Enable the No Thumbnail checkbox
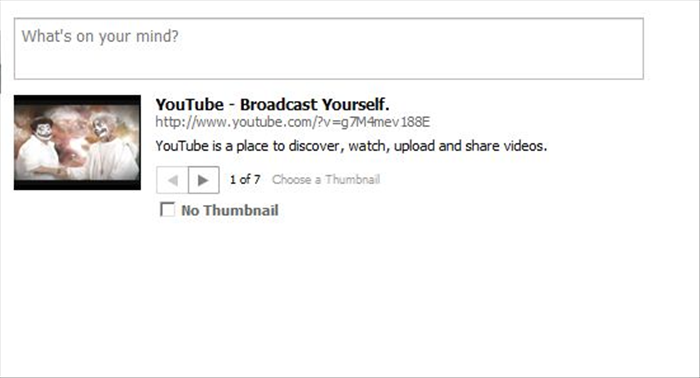The height and width of the screenshot is (378, 700). [x=167, y=209]
